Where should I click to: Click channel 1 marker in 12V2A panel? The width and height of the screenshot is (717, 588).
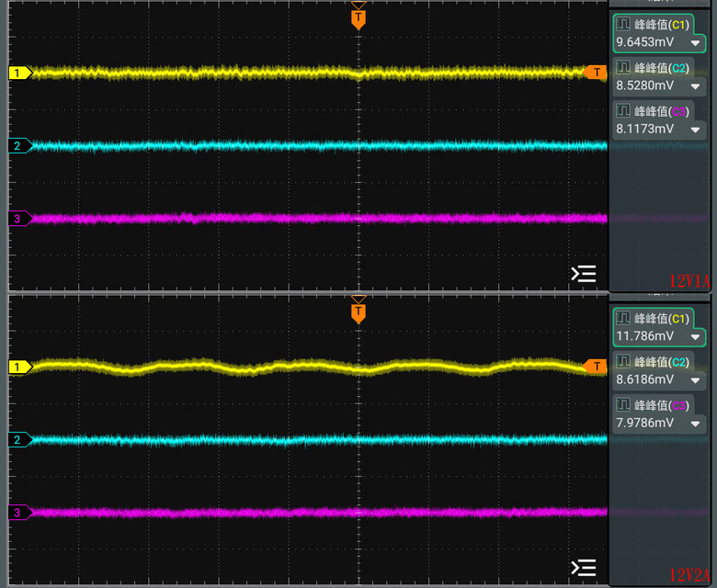20,367
